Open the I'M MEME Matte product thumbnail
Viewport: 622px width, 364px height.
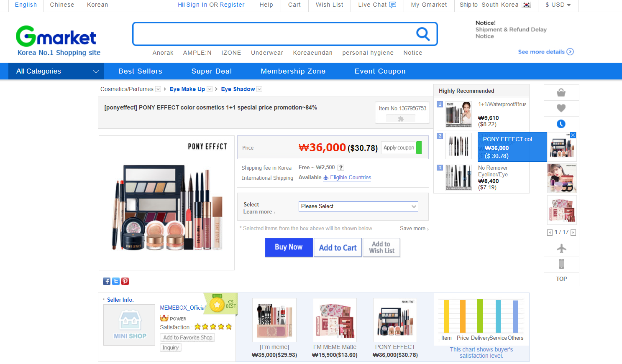(335, 320)
